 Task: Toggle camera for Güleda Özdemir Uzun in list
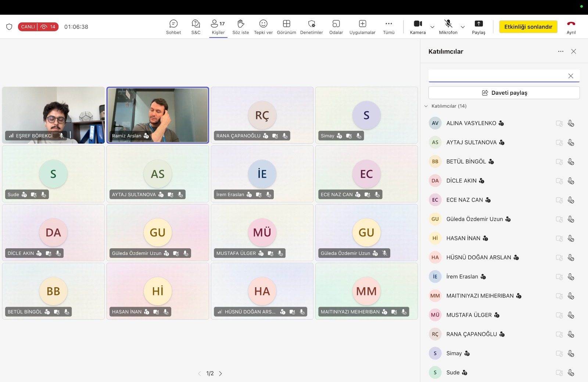559,219
